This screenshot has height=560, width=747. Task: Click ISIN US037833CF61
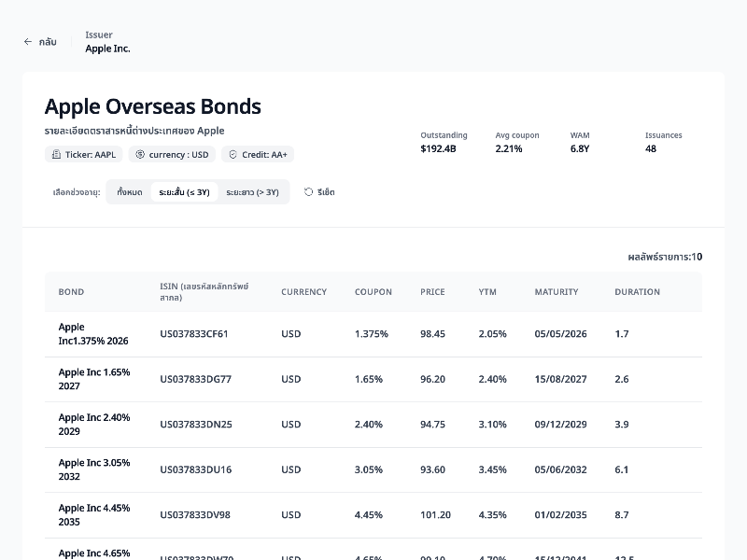194,334
